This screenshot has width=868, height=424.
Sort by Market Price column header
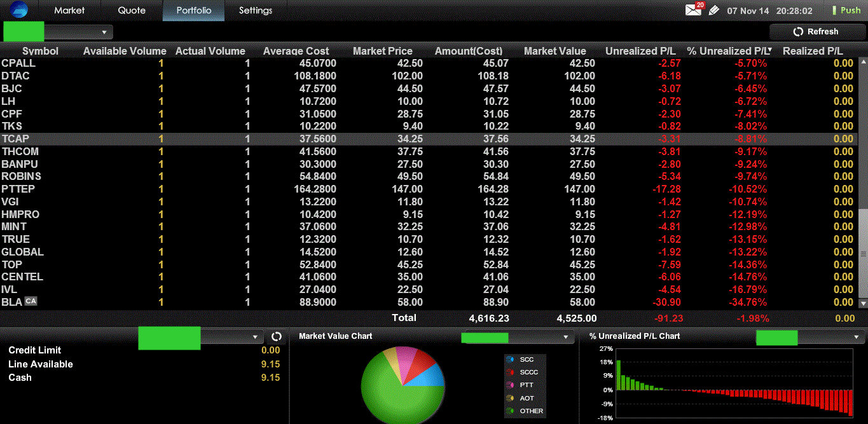pos(382,51)
